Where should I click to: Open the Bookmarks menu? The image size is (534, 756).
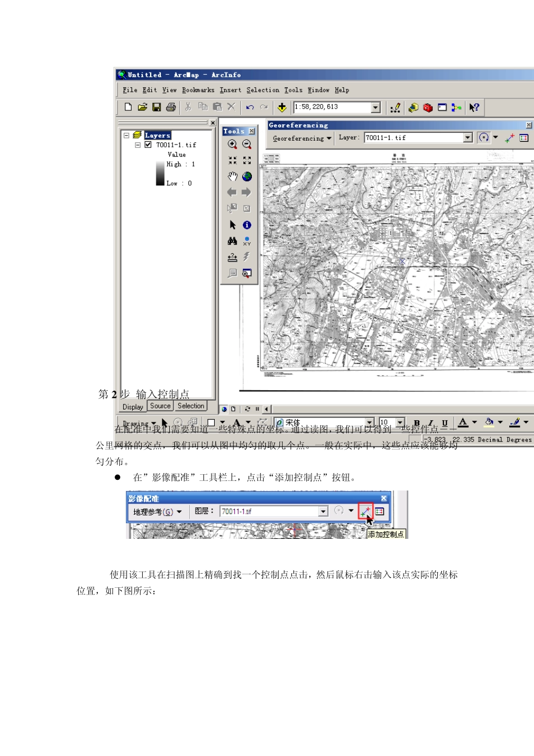click(198, 90)
